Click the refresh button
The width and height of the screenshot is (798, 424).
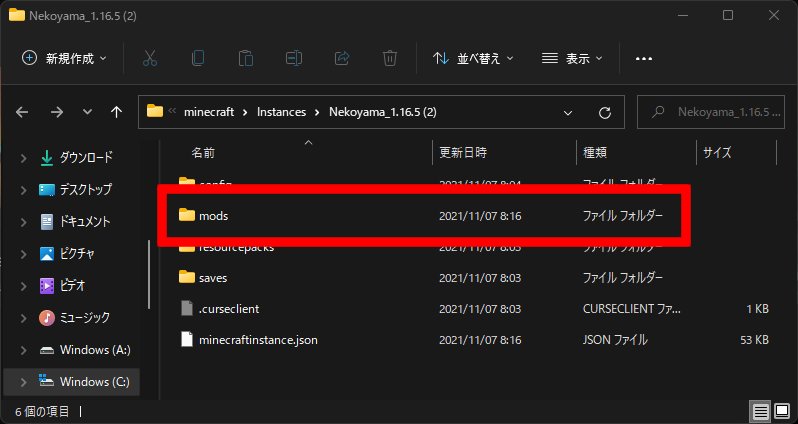[605, 112]
